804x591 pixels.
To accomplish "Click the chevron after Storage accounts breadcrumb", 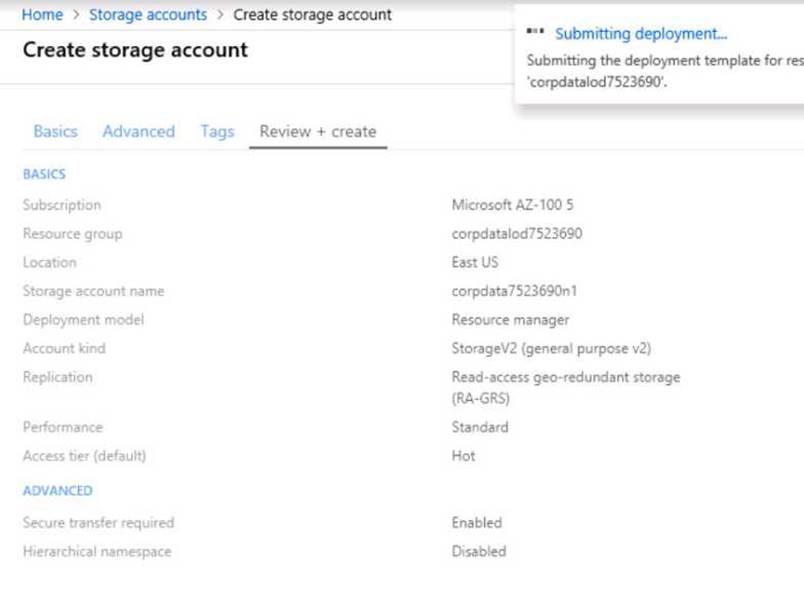I will click(220, 14).
